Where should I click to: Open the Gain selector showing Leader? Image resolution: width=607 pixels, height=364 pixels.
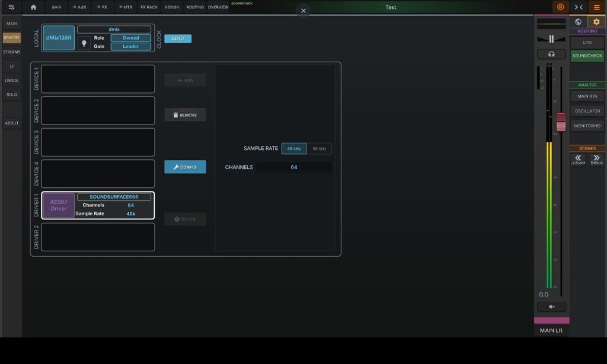tap(131, 46)
